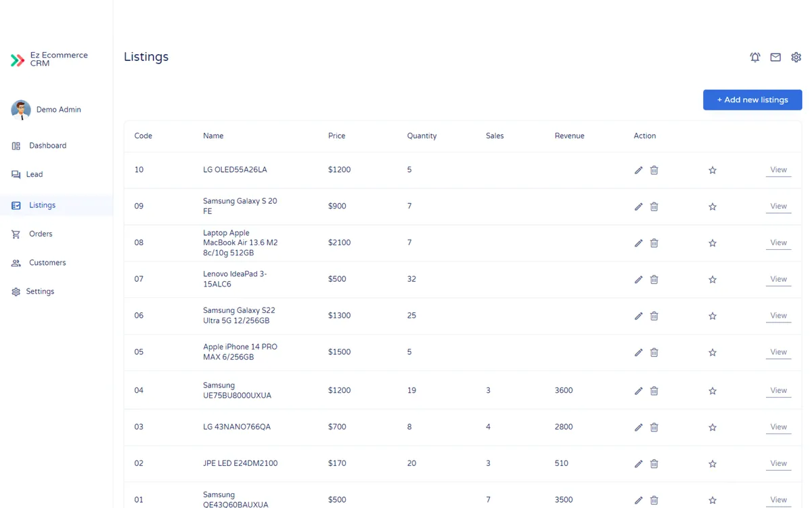Delete the LG 43NANO766QA listing
This screenshot has width=812, height=508.
[654, 427]
